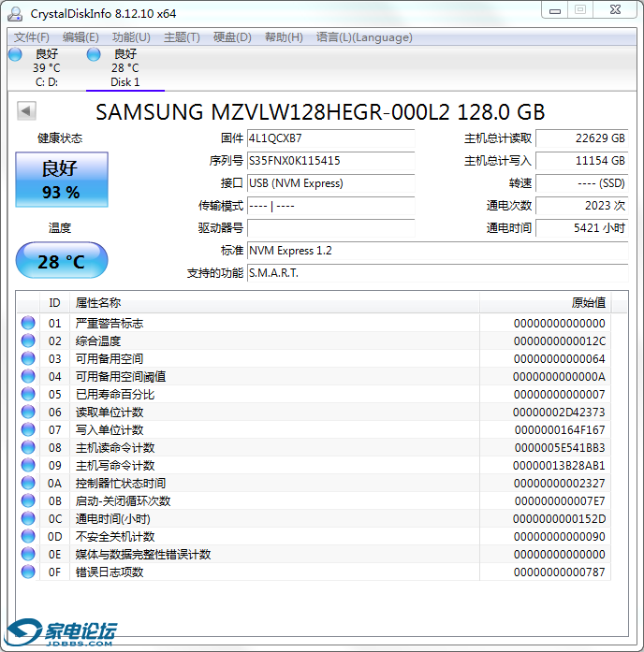This screenshot has height=652, width=644.
Task: Click the rotation rate value ---- (SSD)
Action: [x=582, y=183]
